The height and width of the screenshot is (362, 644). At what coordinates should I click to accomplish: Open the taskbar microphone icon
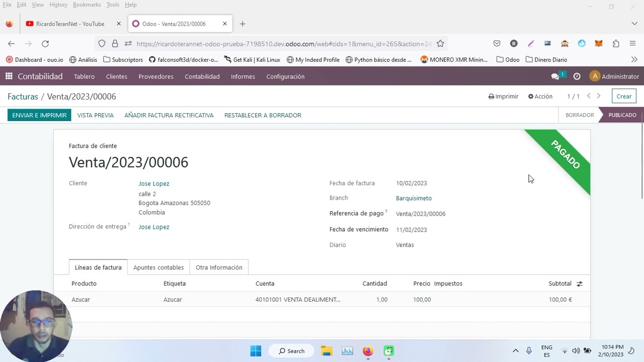pyautogui.click(x=529, y=351)
